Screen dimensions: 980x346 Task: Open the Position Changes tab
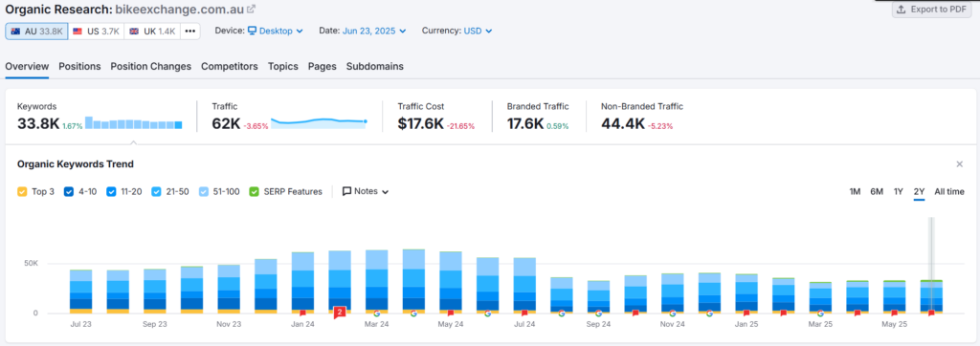pos(150,66)
